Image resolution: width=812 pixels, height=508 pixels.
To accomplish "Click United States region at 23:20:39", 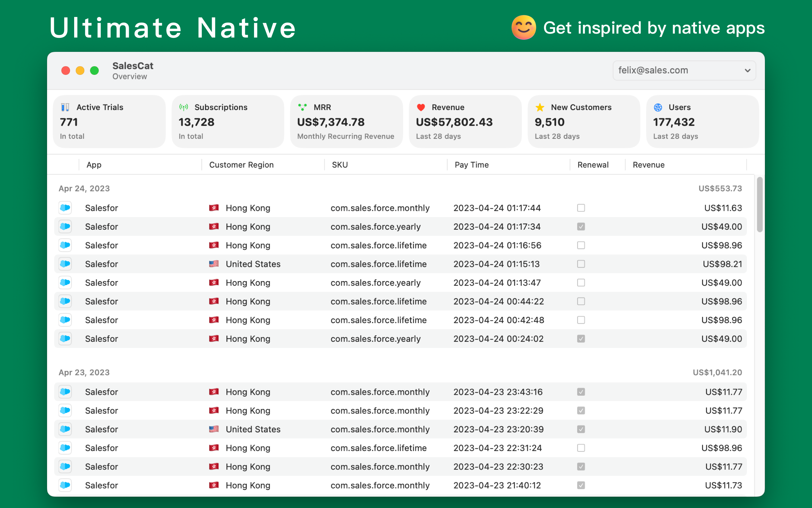I will pyautogui.click(x=253, y=429).
